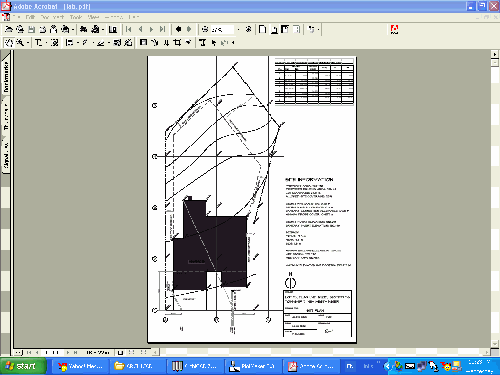
Task: Click the Zoom Out icon by zoom field
Action: pos(205,30)
